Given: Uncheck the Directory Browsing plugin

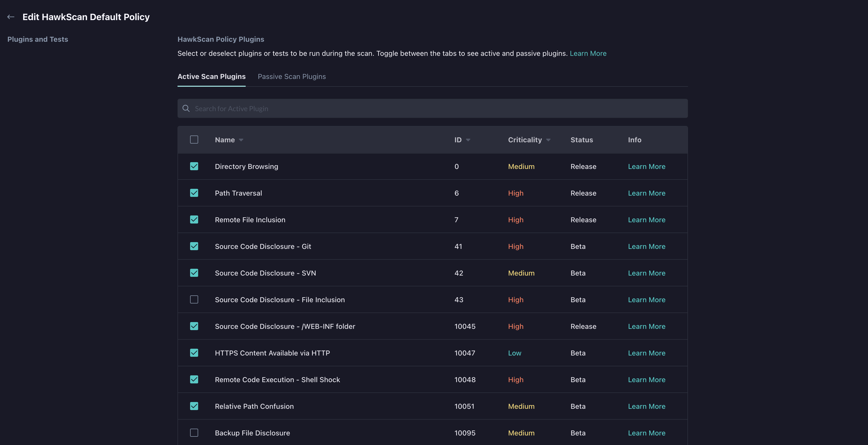Looking at the screenshot, I should click(194, 166).
